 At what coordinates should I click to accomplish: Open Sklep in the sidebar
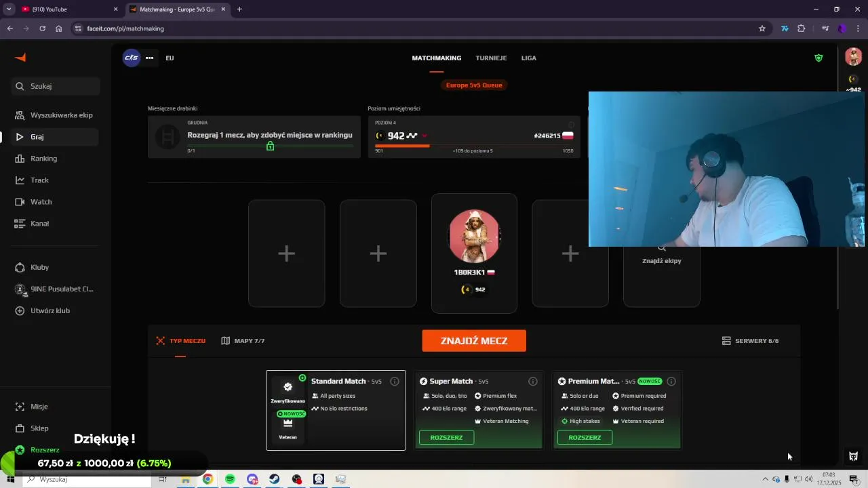pos(56,428)
